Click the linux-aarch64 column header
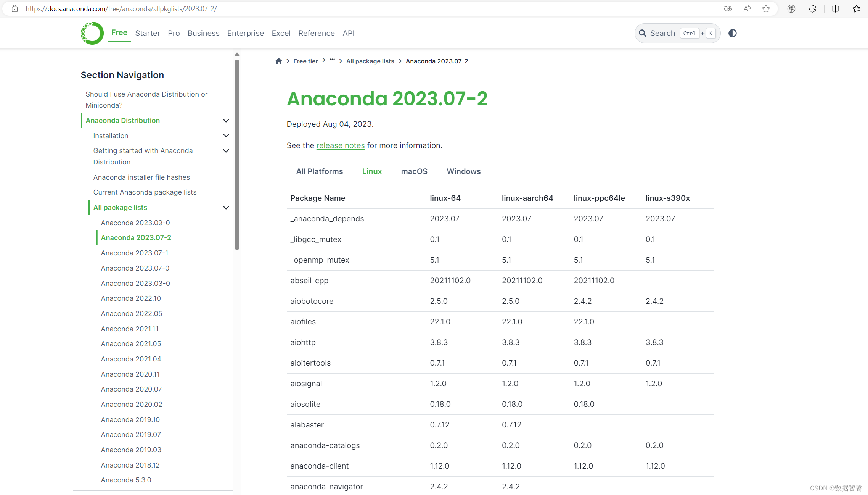The height and width of the screenshot is (495, 868). (x=527, y=198)
